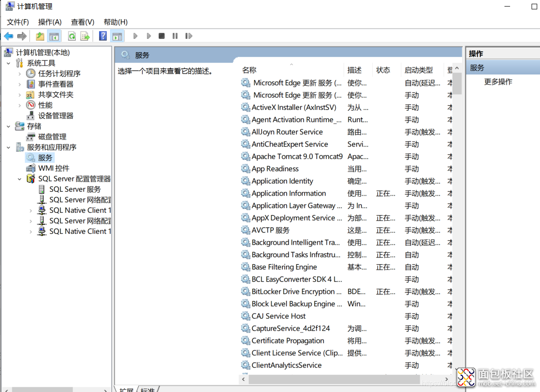Viewport: 540px width, 392px height.
Task: Select 事件查看器 in the tree
Action: (56, 84)
